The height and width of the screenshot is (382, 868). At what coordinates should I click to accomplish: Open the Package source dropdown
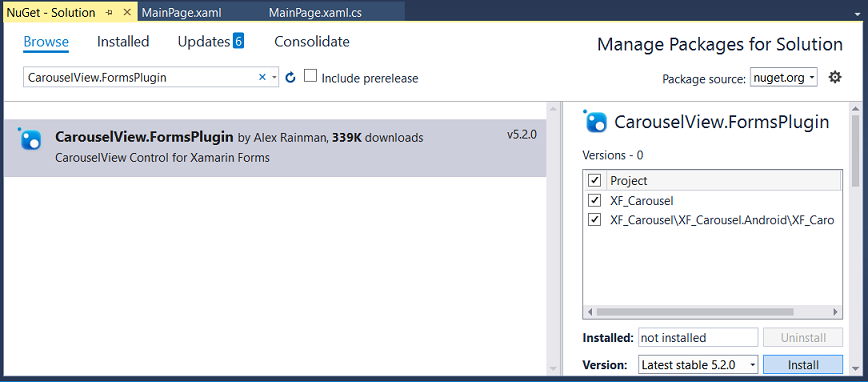(783, 78)
